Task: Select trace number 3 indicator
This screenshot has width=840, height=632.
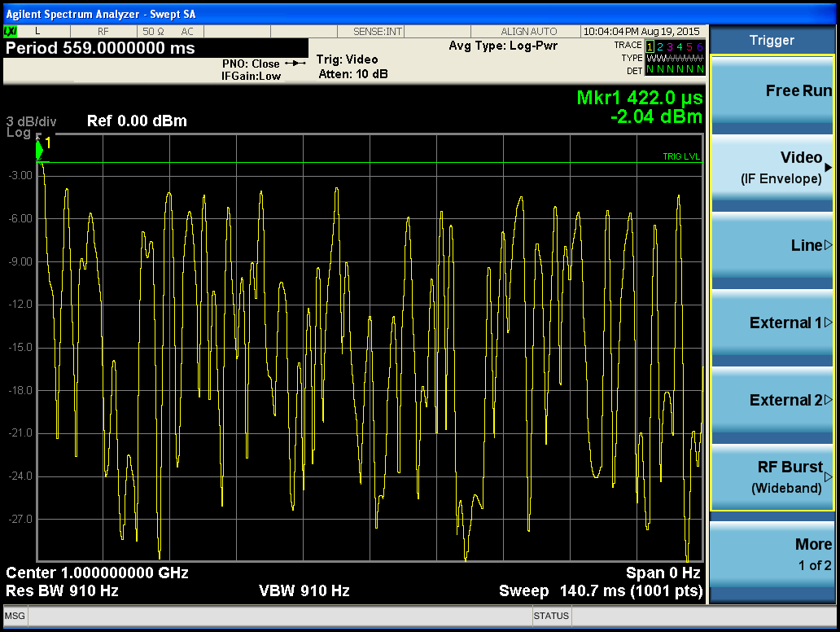Action: [670, 46]
